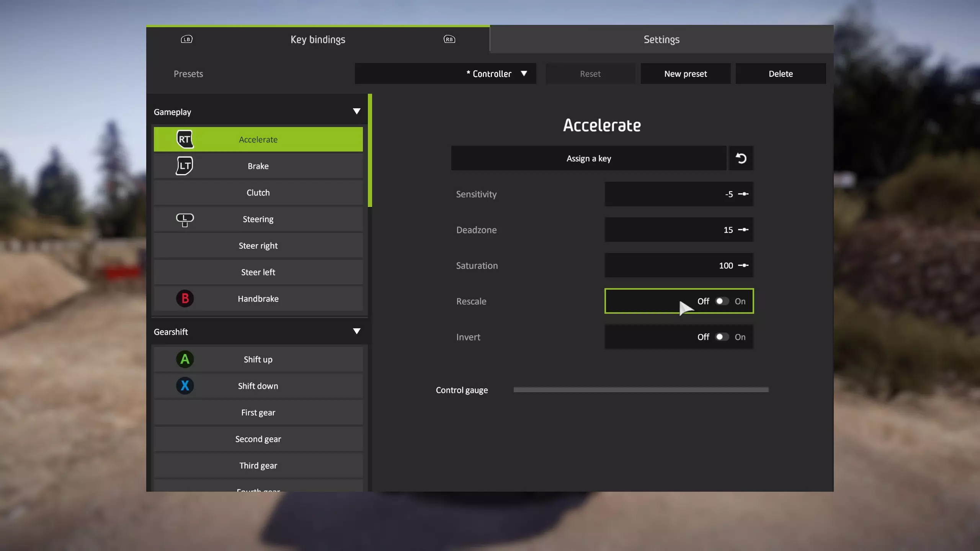Screen dimensions: 980x551
Task: Switch to the Settings tab
Action: click(661, 39)
